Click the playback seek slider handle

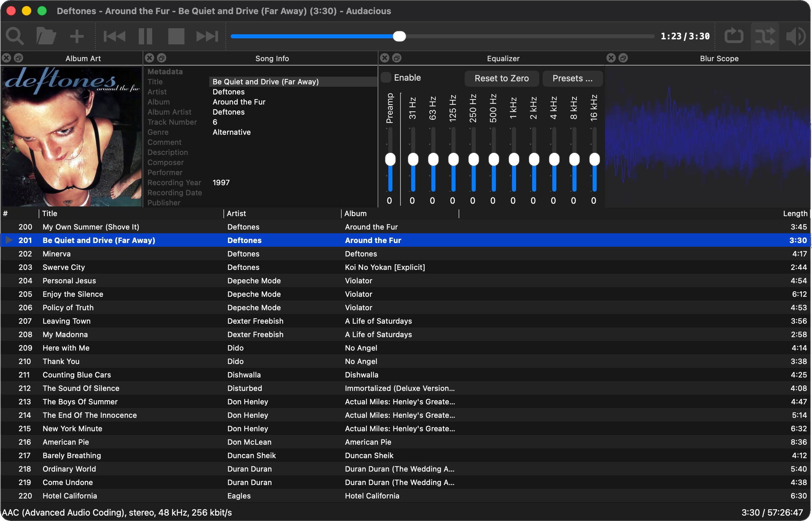[x=399, y=36]
